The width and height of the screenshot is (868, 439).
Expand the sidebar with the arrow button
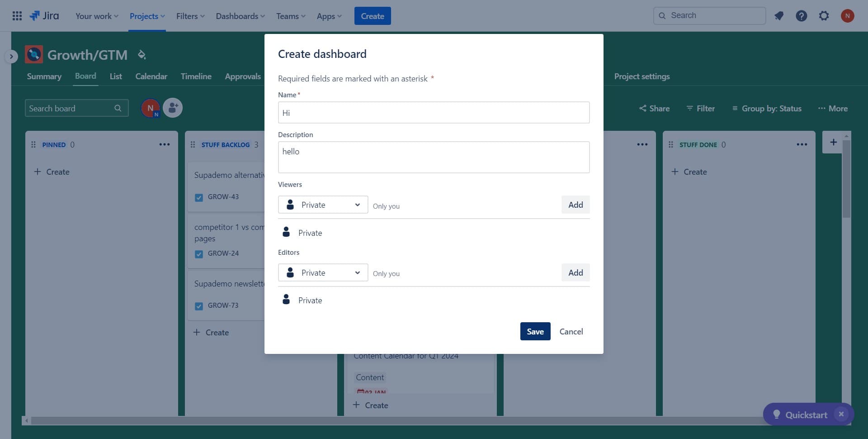coord(11,57)
